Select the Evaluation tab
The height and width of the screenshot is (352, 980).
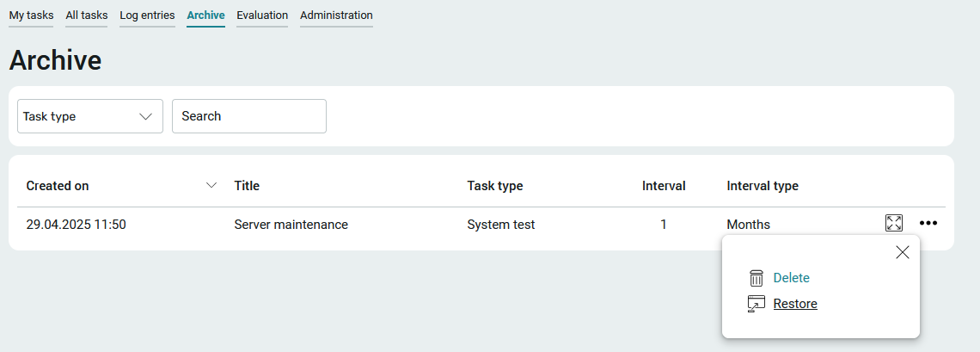pyautogui.click(x=262, y=15)
